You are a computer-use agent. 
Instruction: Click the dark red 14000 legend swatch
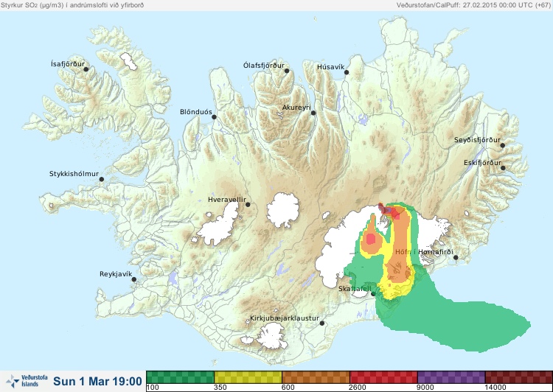pos(519,377)
